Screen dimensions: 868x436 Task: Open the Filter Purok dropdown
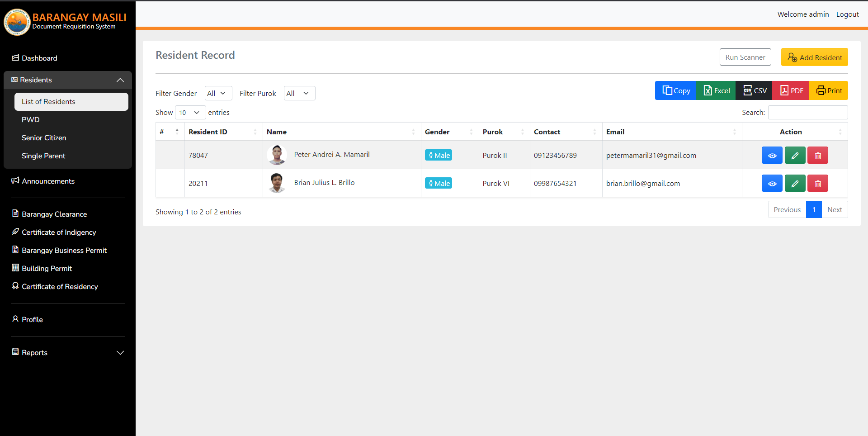pyautogui.click(x=299, y=94)
